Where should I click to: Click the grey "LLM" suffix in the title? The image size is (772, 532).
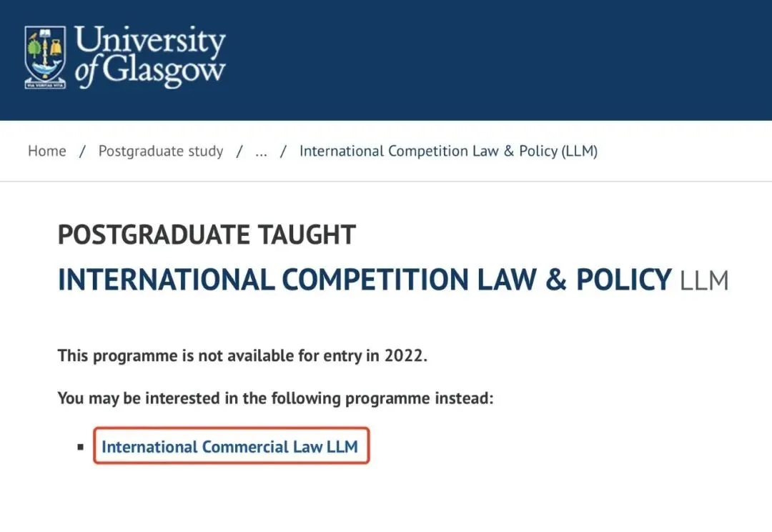tap(704, 281)
